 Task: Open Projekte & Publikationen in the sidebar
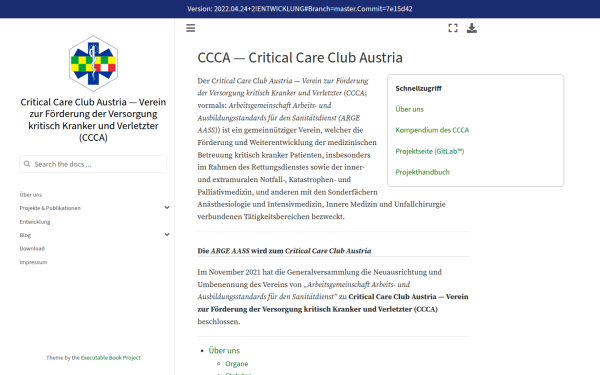50,208
